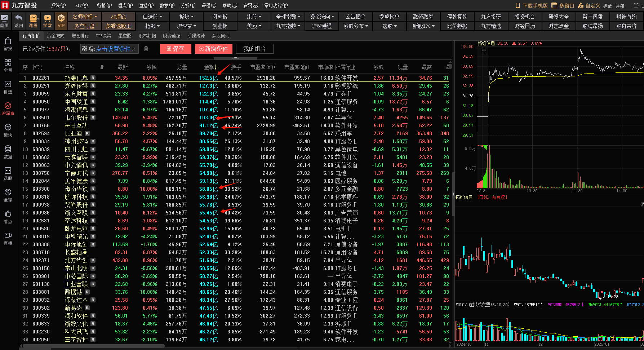Click the skin shirt icon at top right

point(636,6)
